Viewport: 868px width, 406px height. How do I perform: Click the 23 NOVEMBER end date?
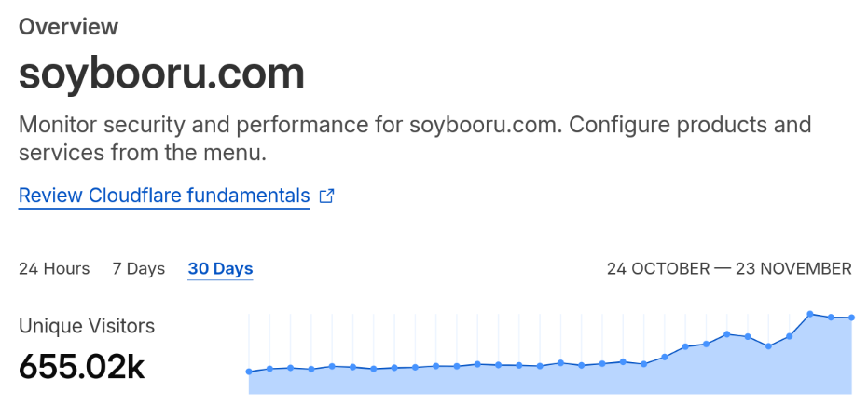[792, 269]
